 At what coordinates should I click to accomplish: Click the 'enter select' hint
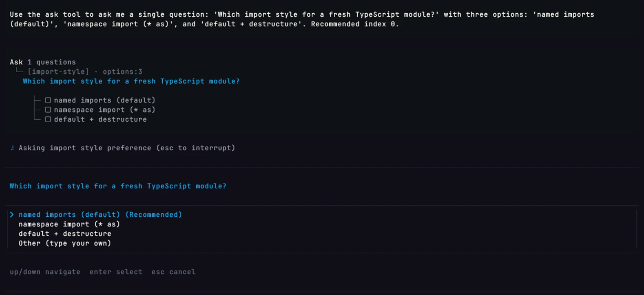(116, 272)
